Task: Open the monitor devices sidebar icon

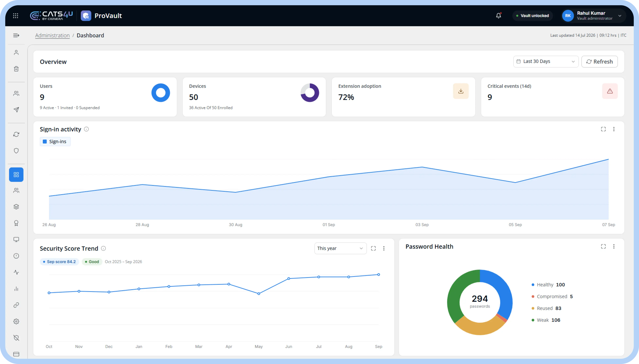Action: coord(16,239)
